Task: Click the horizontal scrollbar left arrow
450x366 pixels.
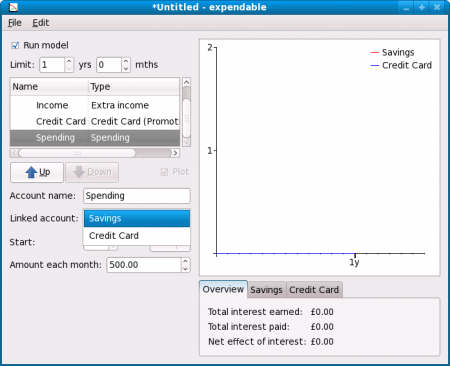Action: click(x=14, y=153)
